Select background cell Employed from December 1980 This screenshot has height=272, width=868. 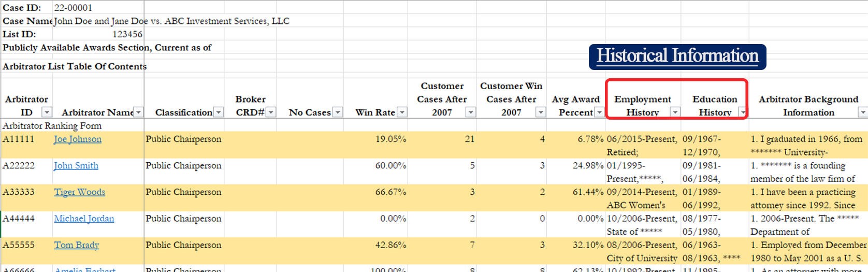[x=808, y=251]
